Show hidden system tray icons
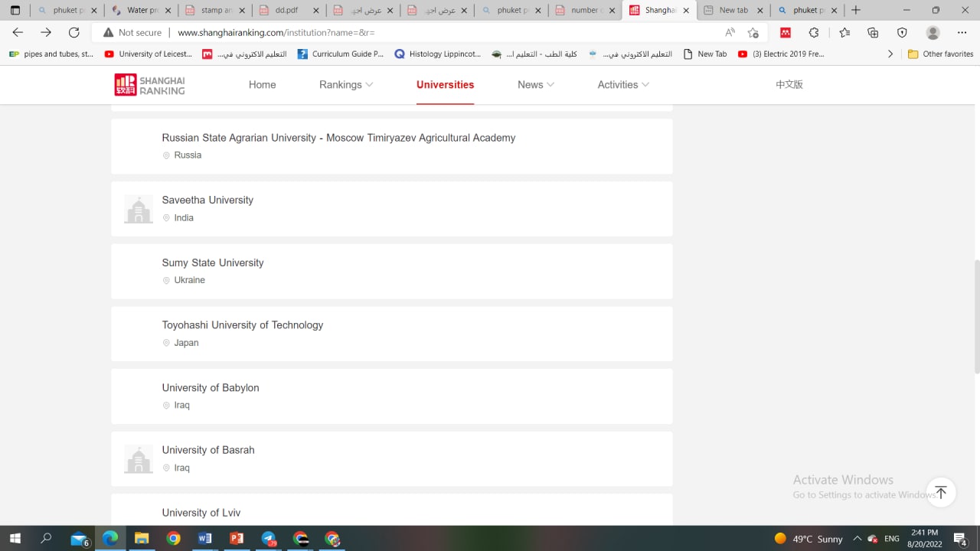This screenshot has width=980, height=551. coord(857,539)
